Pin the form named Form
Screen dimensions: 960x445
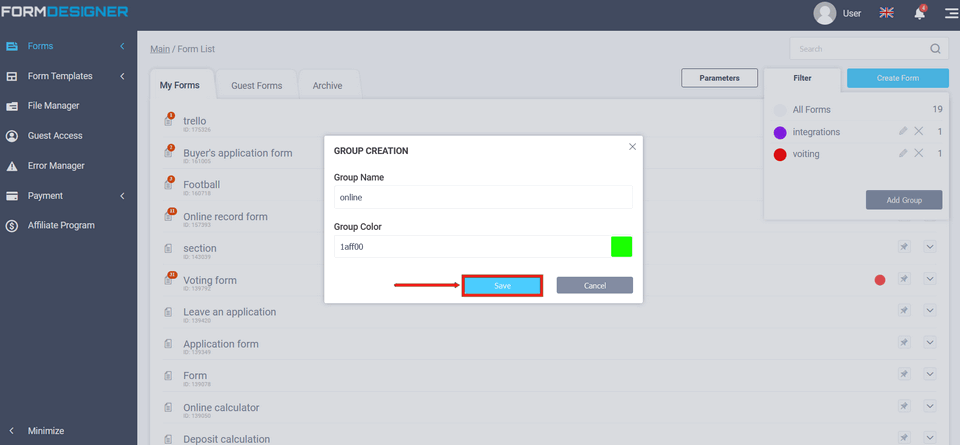tap(904, 374)
